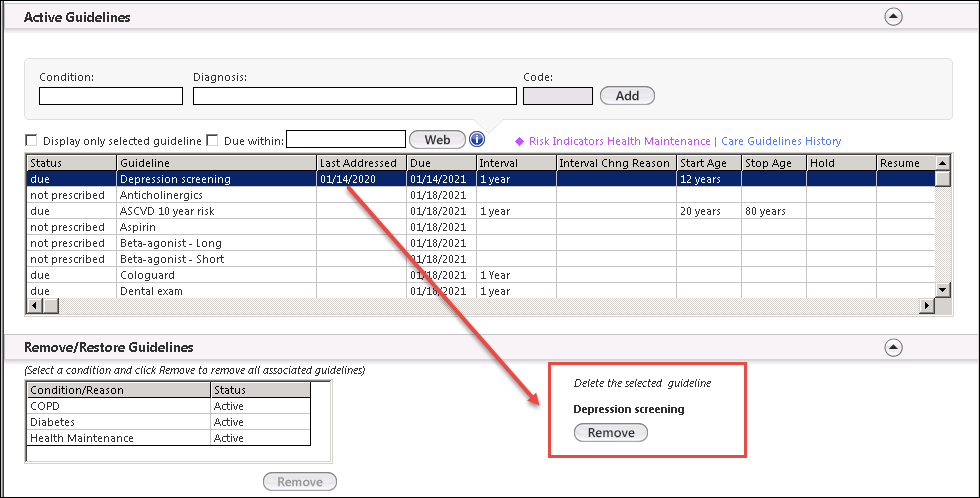Select COPD in the Condition/Reason table
The height and width of the screenshot is (498, 980).
169,406
